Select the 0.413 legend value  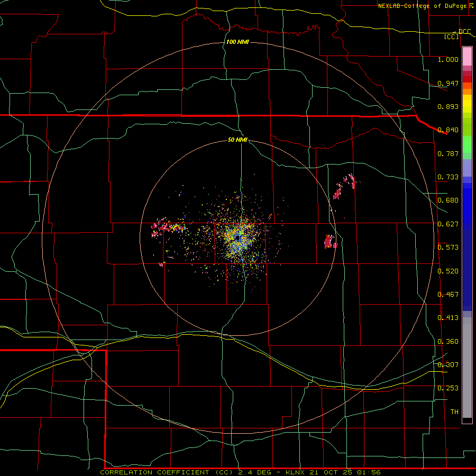(x=448, y=318)
